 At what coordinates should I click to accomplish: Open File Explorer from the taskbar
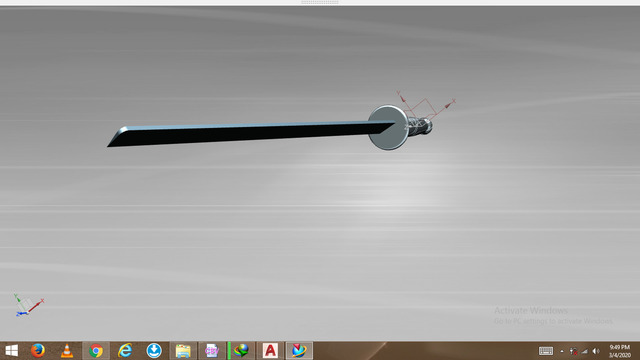click(x=183, y=351)
